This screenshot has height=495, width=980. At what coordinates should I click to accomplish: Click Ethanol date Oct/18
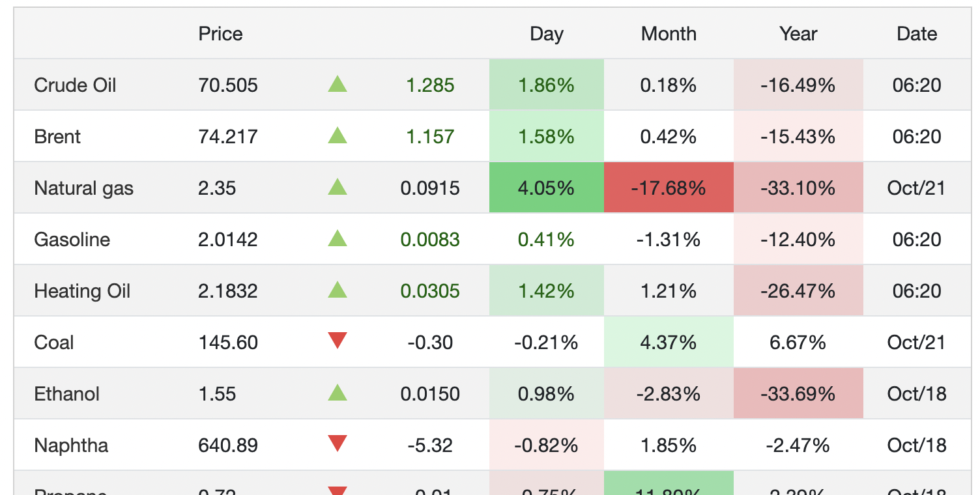click(x=917, y=394)
